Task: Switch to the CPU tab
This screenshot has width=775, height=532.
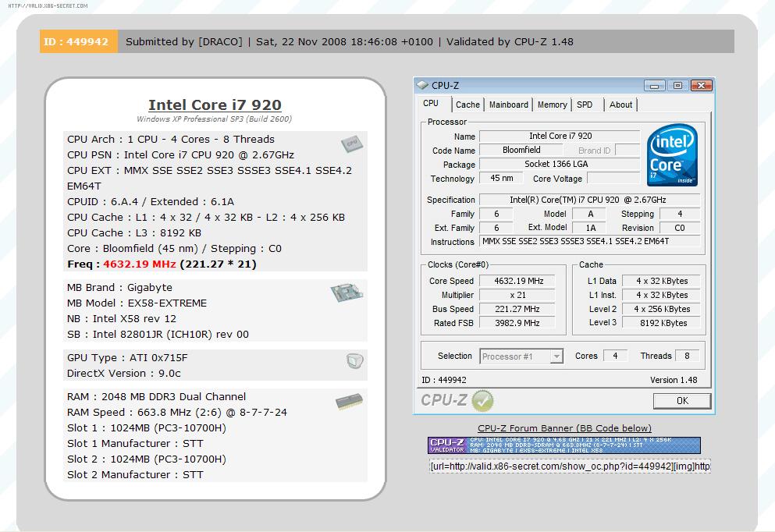Action: 431,103
